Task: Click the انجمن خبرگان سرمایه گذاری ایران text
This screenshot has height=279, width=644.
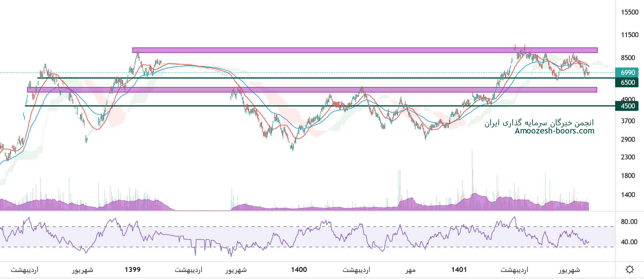Action: [539, 123]
